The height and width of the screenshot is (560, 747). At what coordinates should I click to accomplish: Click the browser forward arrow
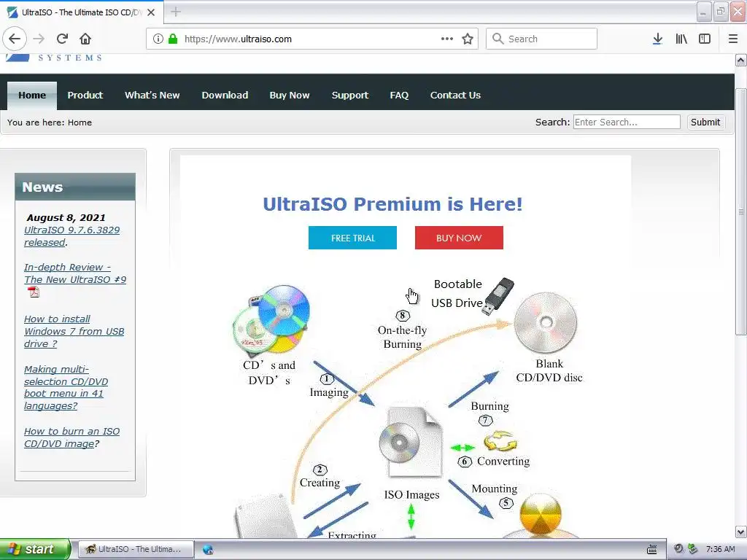39,39
